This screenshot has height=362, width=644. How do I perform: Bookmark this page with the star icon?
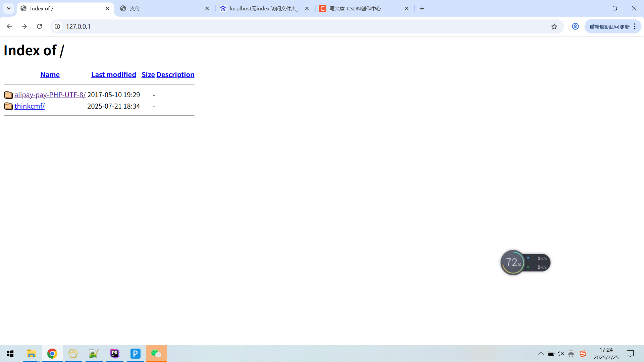click(x=554, y=26)
